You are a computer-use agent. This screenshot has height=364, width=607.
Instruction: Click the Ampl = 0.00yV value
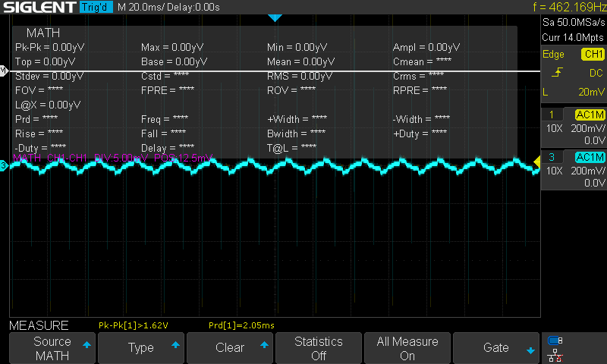pos(426,47)
